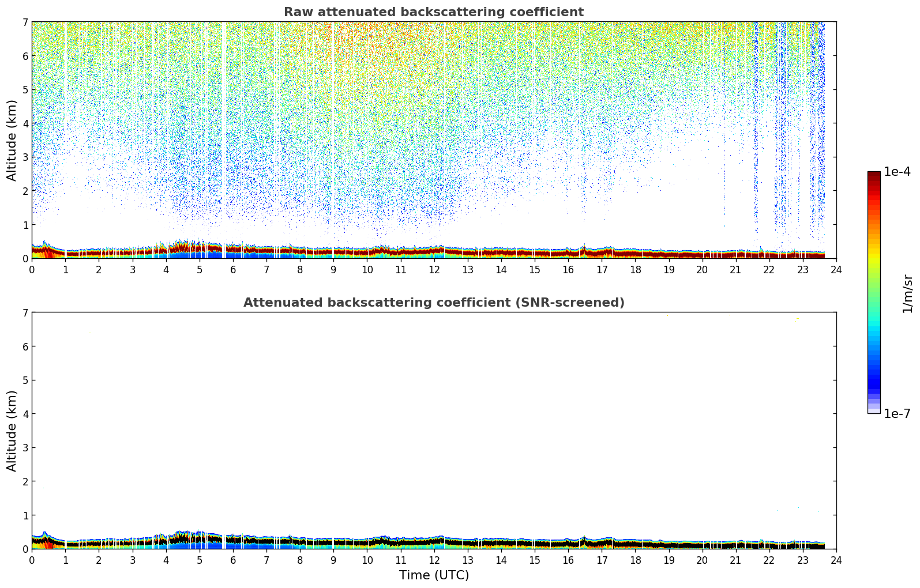Click the rainbow color scale bar
Image resolution: width=920 pixels, height=588 pixels.
[874, 292]
